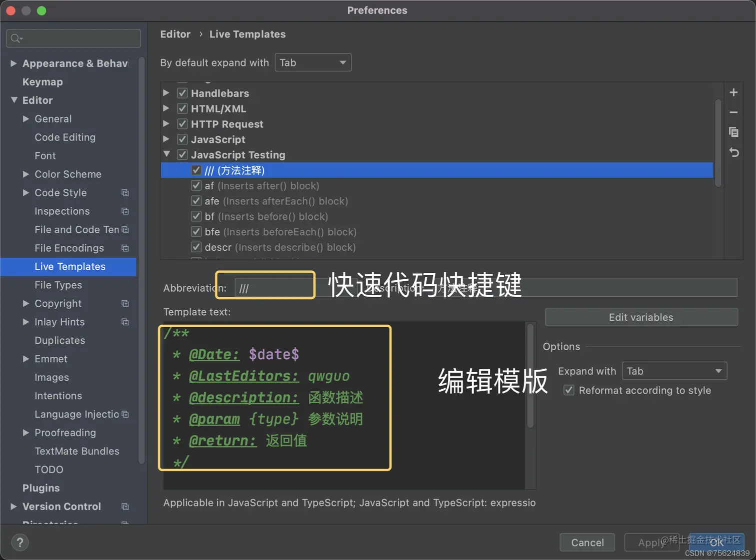This screenshot has width=756, height=560.
Task: Toggle the descr template checkbox
Action: (196, 247)
